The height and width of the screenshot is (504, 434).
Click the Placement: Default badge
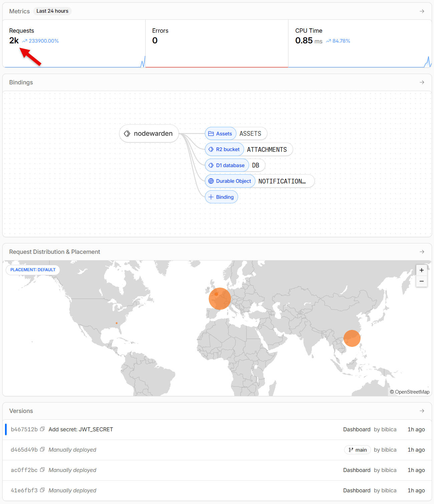coord(33,270)
